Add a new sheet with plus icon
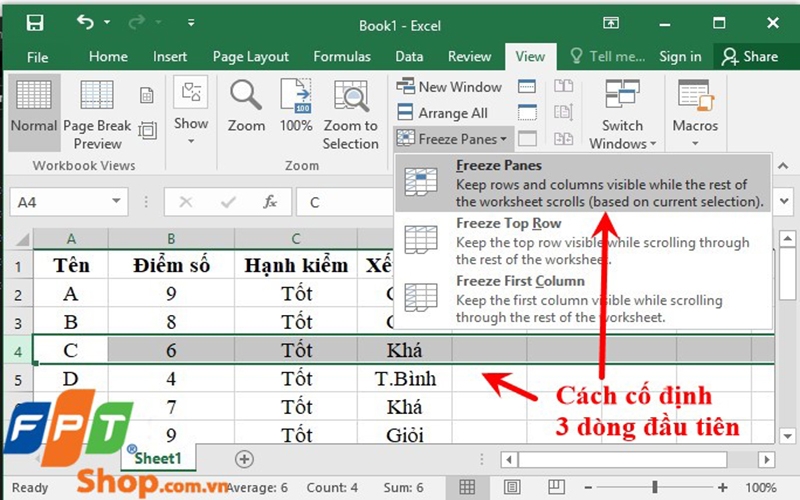This screenshot has width=800, height=500. (244, 459)
